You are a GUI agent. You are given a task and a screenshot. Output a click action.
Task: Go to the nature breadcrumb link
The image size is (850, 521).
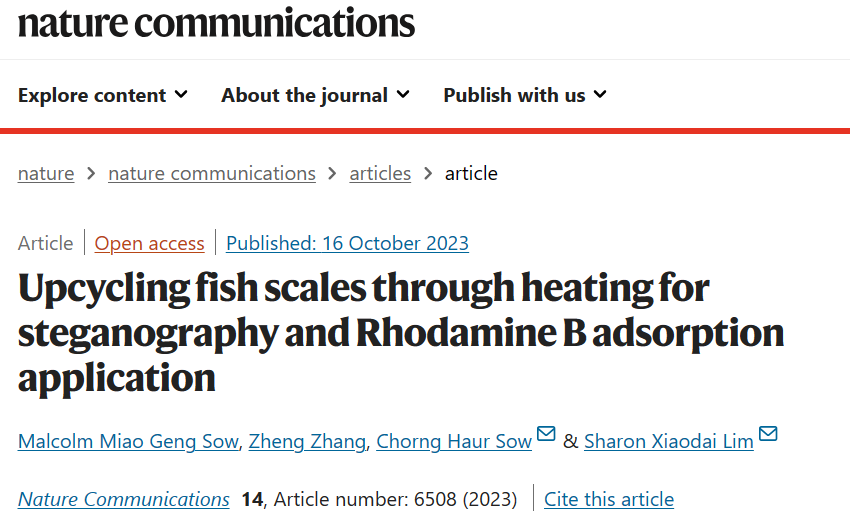click(46, 173)
